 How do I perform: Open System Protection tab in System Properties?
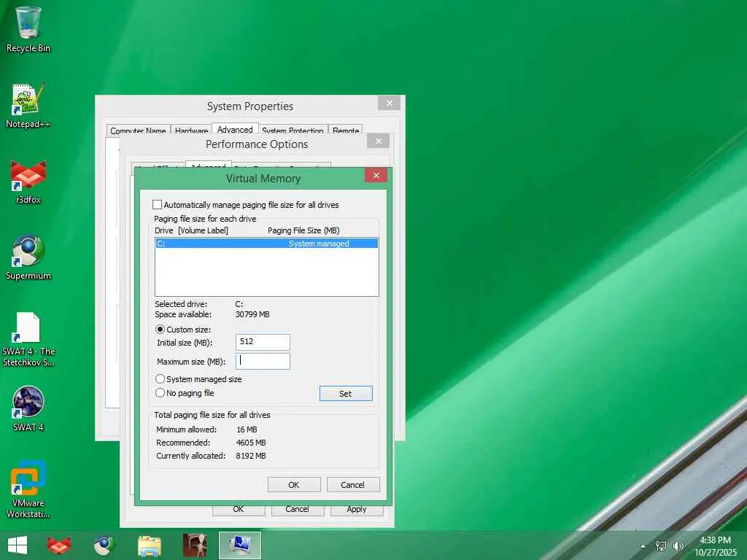tap(293, 131)
